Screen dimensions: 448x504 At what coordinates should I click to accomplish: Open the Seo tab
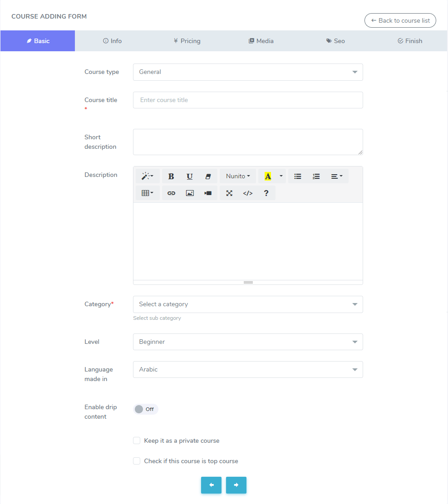pos(335,41)
